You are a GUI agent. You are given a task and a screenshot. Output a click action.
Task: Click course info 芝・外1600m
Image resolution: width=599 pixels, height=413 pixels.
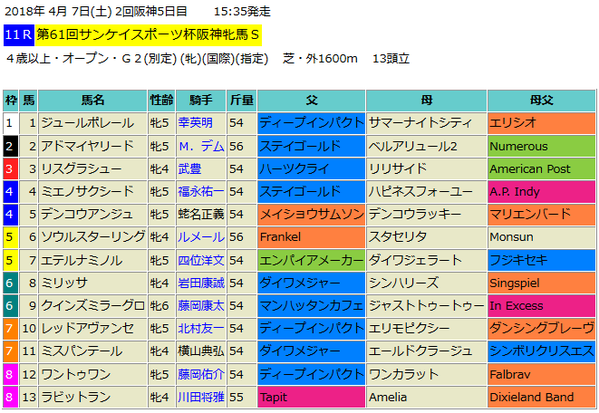tap(320, 58)
